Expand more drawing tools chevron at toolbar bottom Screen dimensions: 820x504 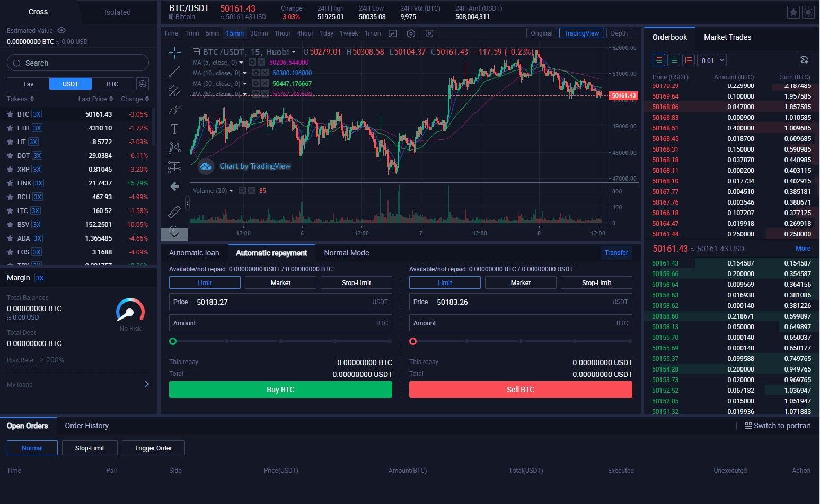(x=174, y=234)
